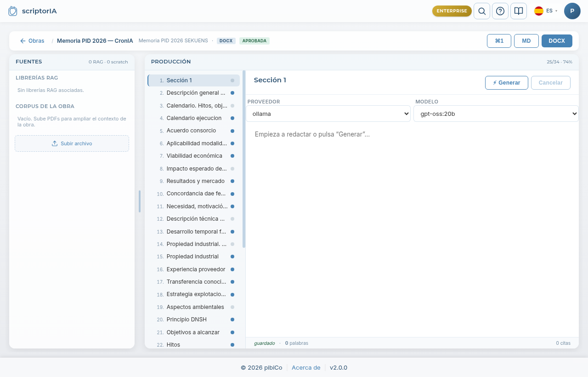Select the Viabilidad económica section
Image resolution: width=588 pixels, height=377 pixels.
[x=193, y=156]
